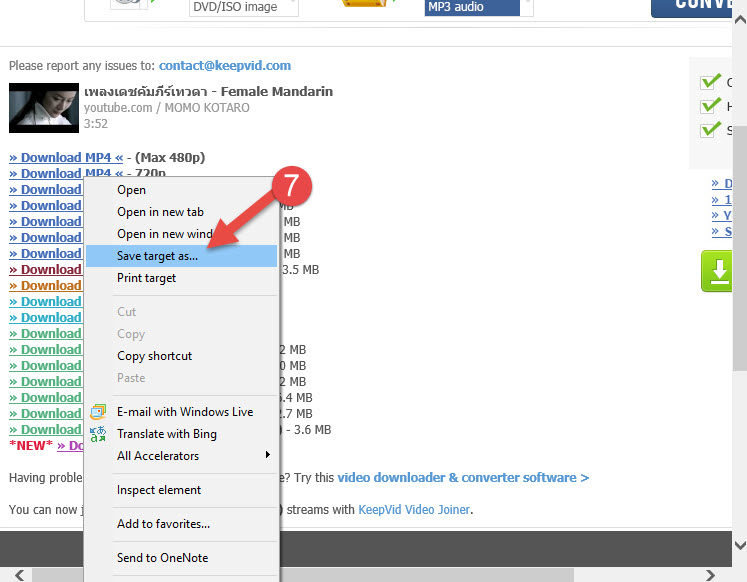
Task: Click video downloader & converter software link
Action: (x=463, y=477)
